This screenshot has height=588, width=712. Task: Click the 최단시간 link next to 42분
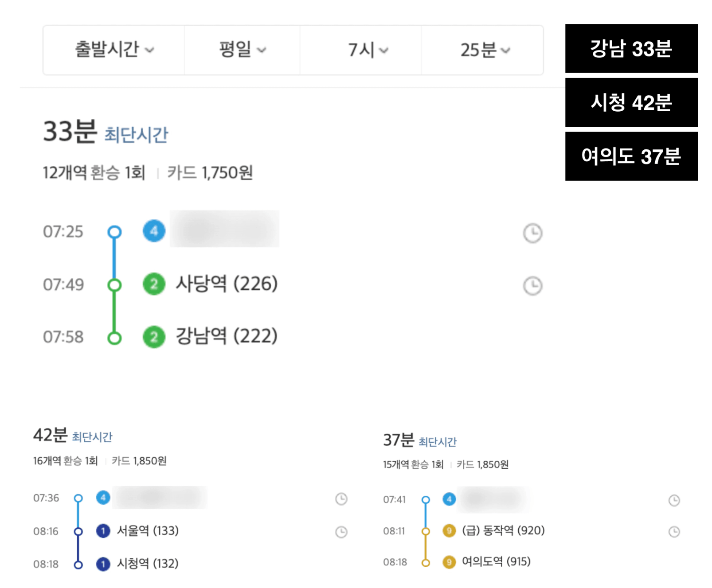[x=92, y=437]
